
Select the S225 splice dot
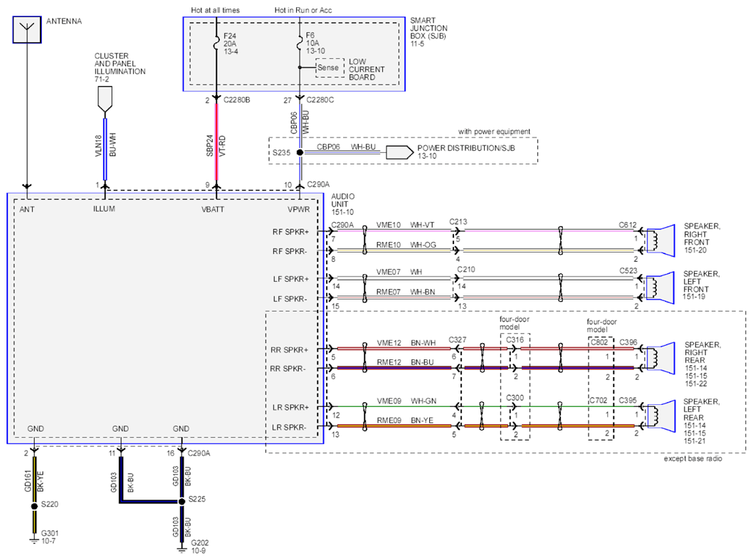(181, 502)
